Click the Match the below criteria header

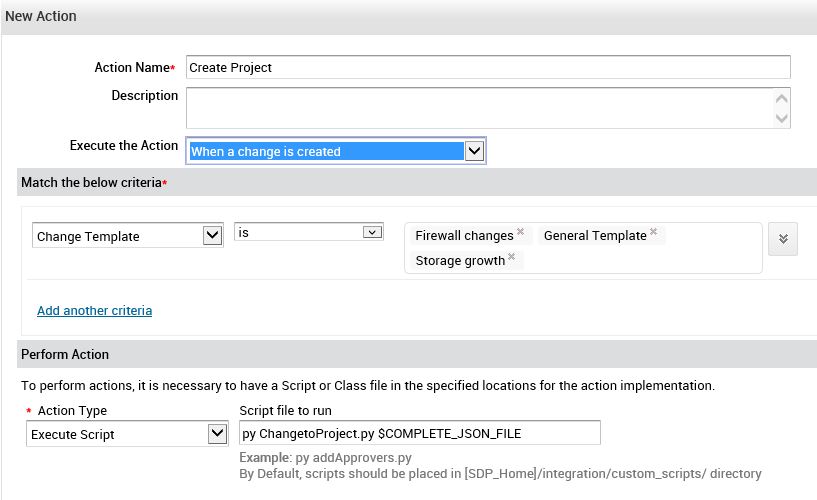click(94, 183)
